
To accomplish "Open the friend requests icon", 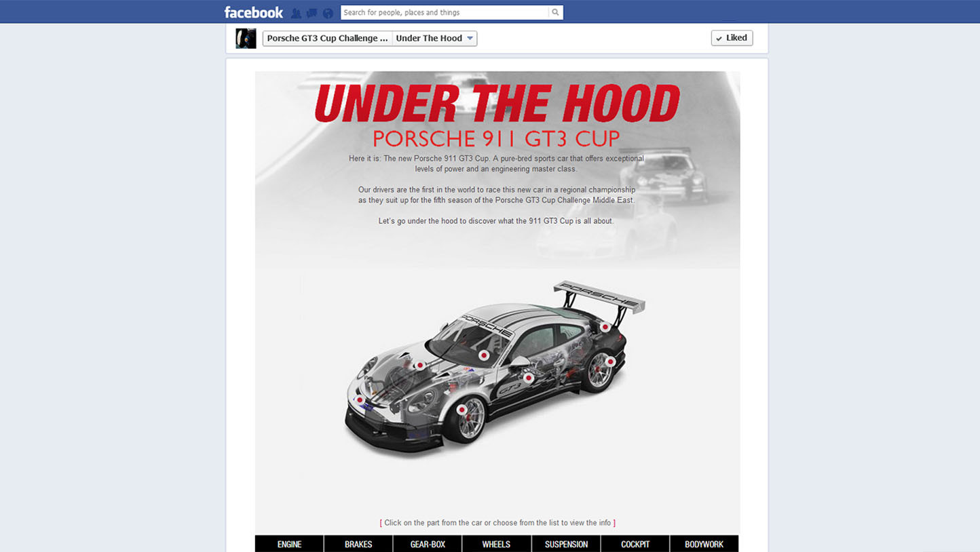I will point(296,13).
